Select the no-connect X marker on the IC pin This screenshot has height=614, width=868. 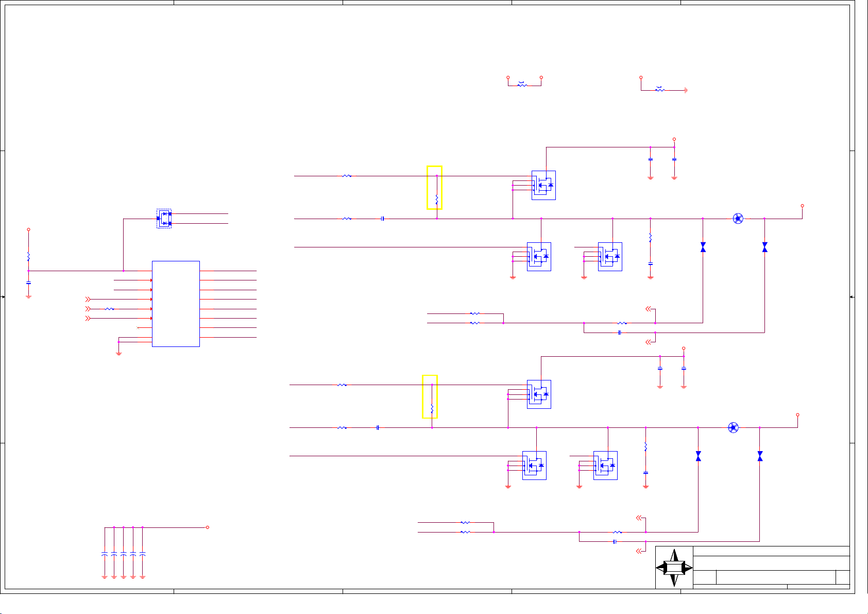(x=138, y=328)
